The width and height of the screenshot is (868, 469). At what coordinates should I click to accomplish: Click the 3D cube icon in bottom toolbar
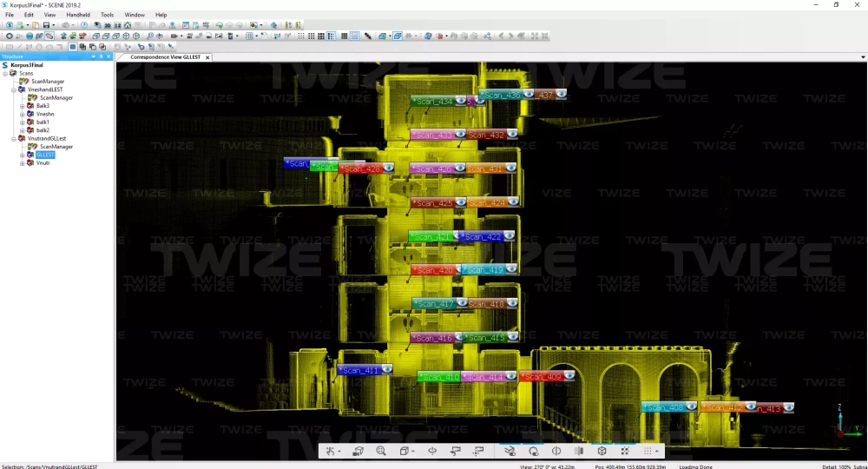pyautogui.click(x=602, y=452)
